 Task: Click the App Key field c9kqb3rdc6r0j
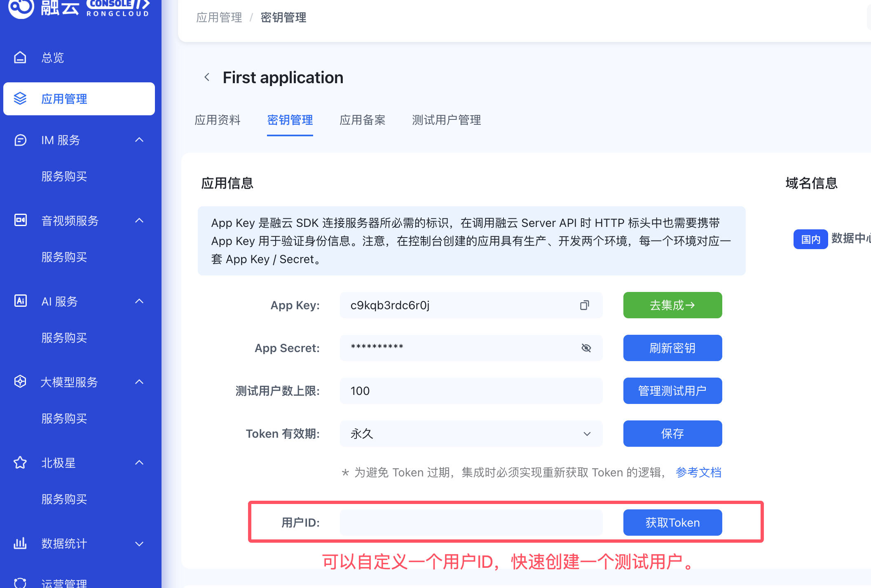(471, 305)
